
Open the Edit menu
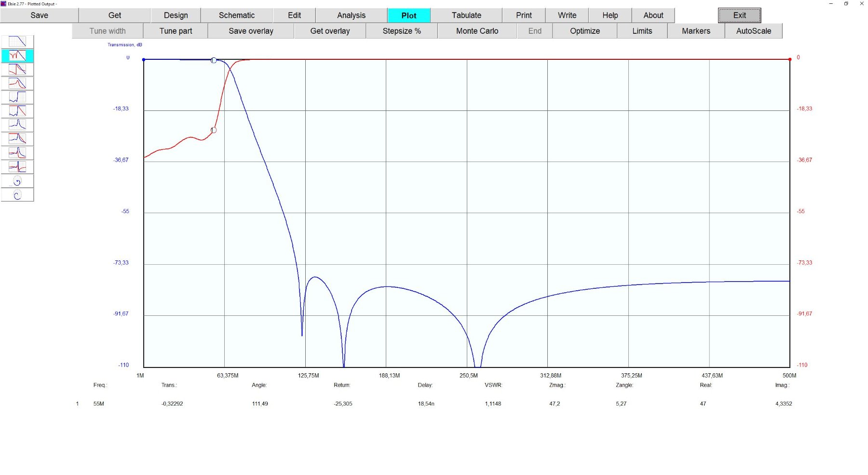click(295, 15)
